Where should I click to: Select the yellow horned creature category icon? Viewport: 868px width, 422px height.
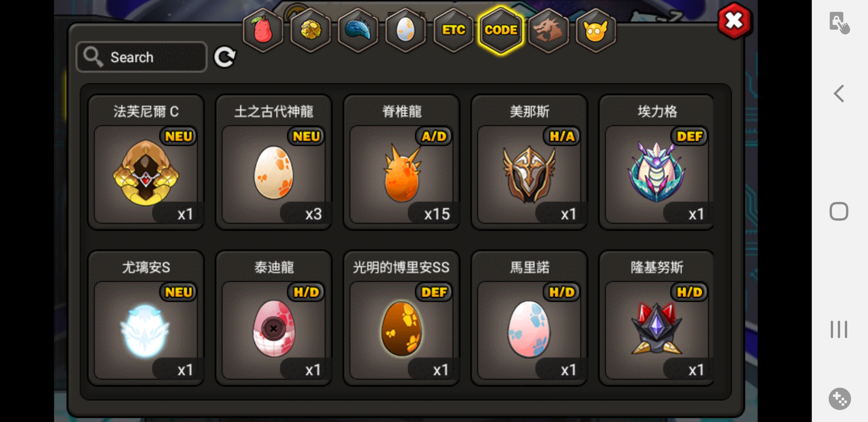point(596,30)
